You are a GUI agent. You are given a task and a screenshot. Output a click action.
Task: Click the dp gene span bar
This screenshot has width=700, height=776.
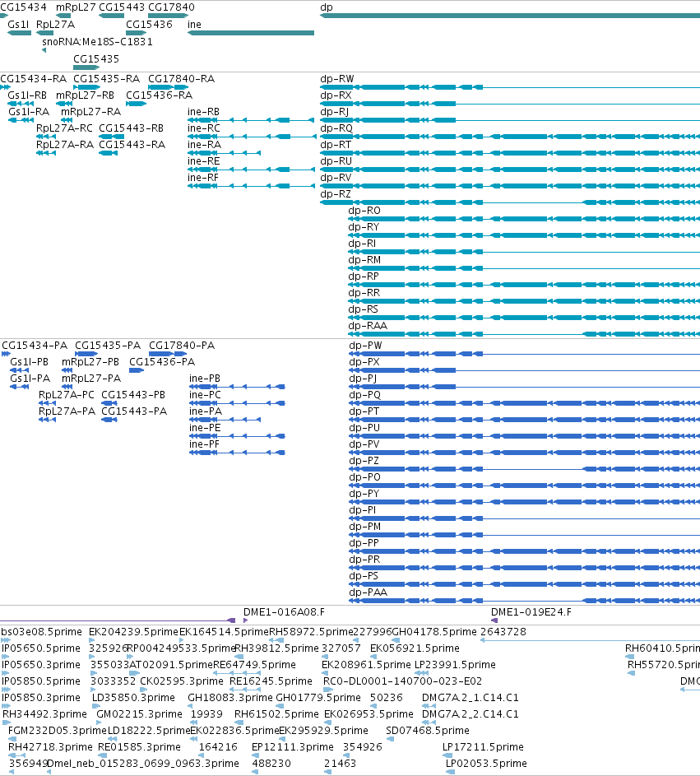pos(510,16)
